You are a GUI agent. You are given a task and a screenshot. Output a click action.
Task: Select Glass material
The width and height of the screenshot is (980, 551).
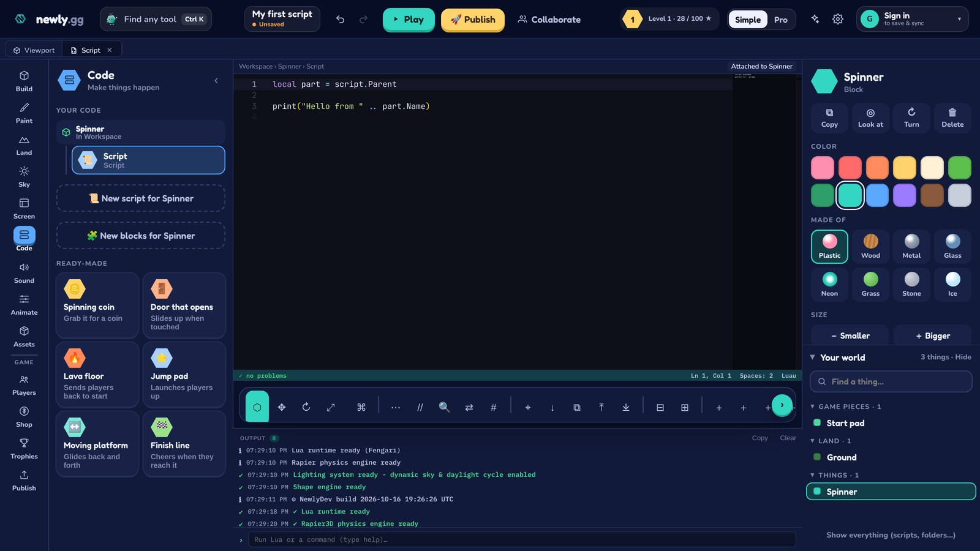tap(952, 247)
